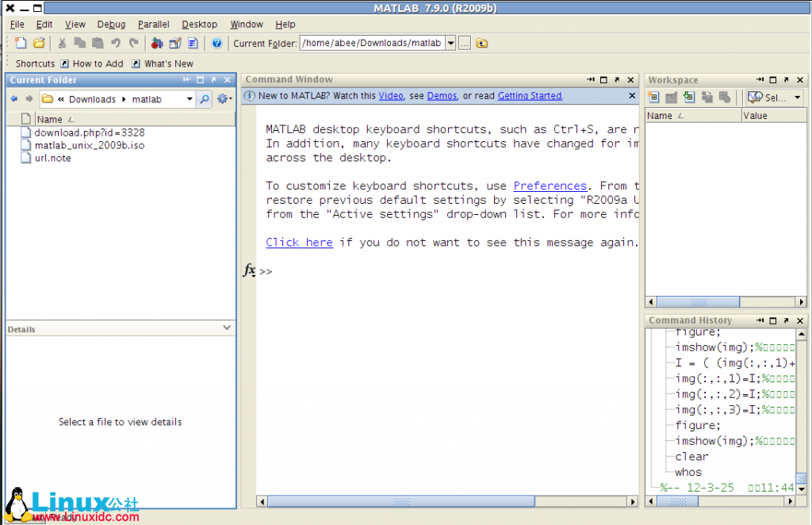Open Current Folder actions gear menu
The height and width of the screenshot is (525, 812).
coord(224,99)
